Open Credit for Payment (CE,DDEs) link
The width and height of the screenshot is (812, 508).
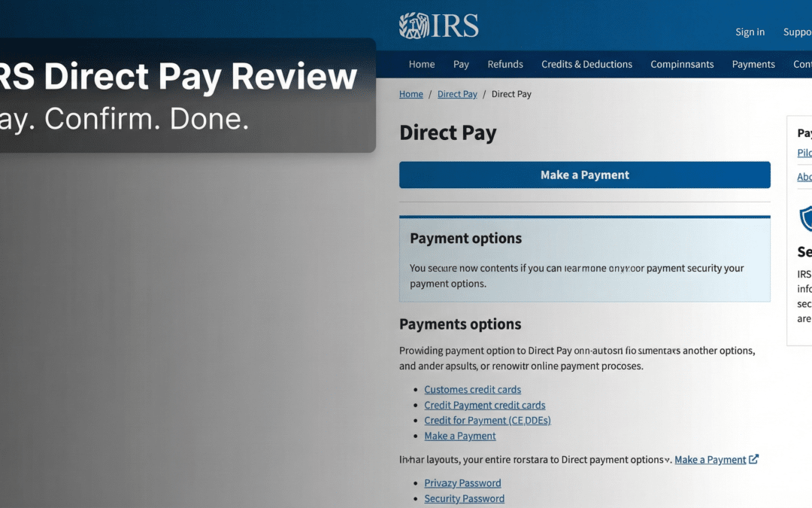487,421
